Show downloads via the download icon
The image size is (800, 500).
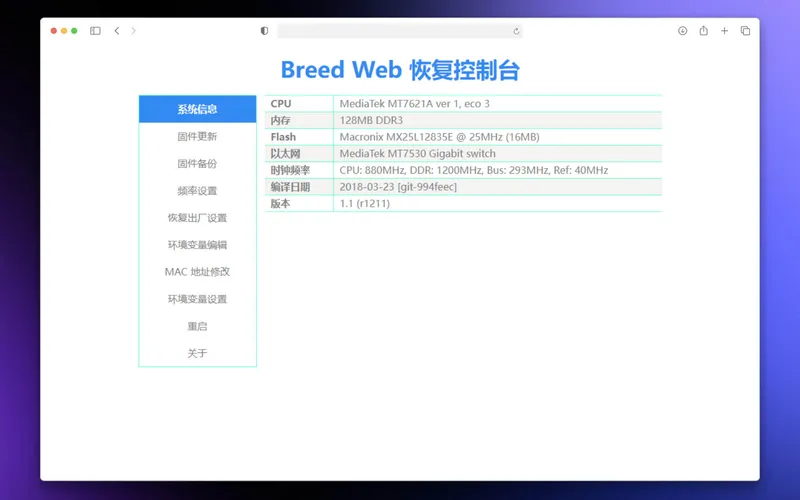683,31
